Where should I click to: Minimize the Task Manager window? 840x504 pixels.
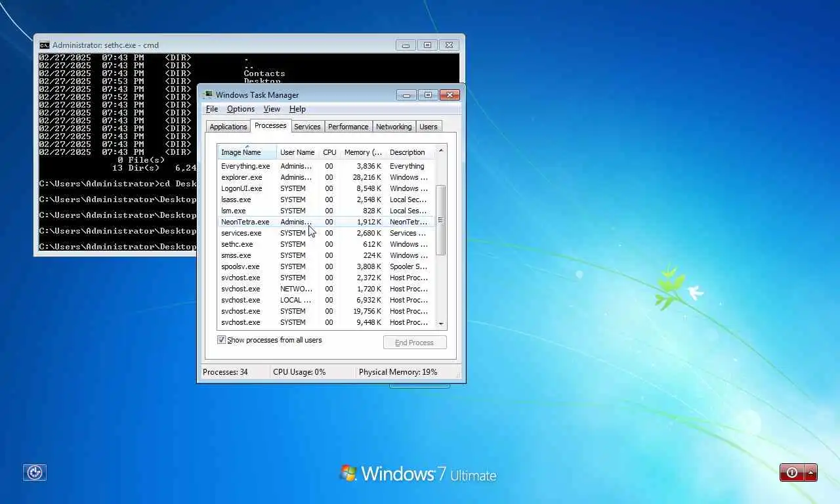click(406, 94)
